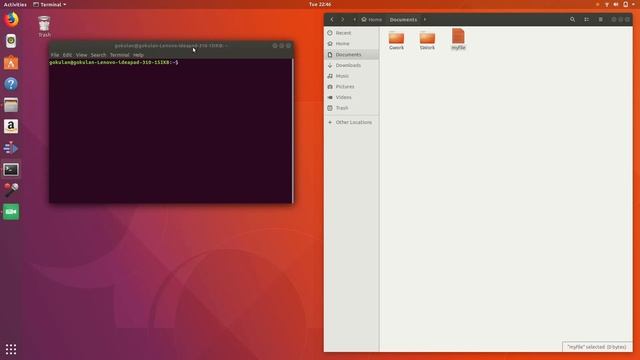
Task: Open Rhythmbox music player in dock
Action: point(11,41)
